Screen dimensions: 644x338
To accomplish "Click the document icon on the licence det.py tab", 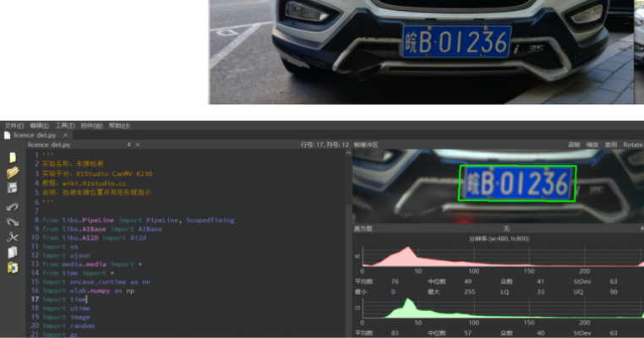I will pyautogui.click(x=7, y=135).
